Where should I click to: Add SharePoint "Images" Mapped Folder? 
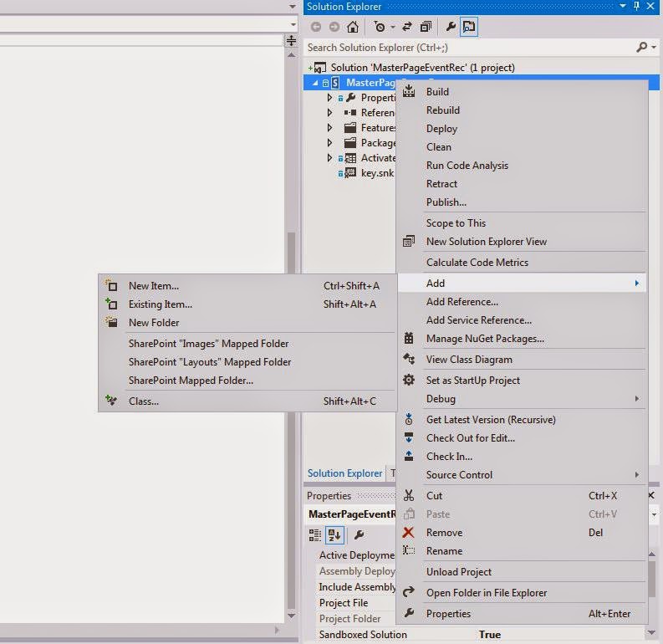(x=247, y=344)
